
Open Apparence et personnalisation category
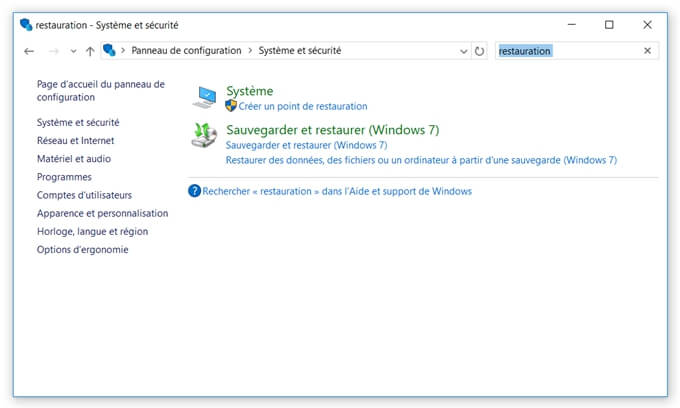(102, 213)
